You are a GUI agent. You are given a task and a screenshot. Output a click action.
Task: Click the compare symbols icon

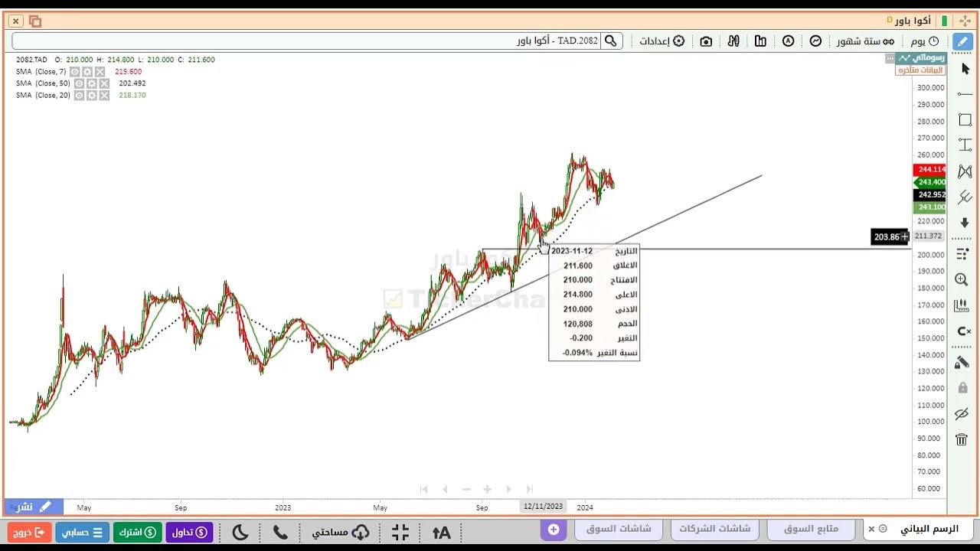tap(733, 41)
